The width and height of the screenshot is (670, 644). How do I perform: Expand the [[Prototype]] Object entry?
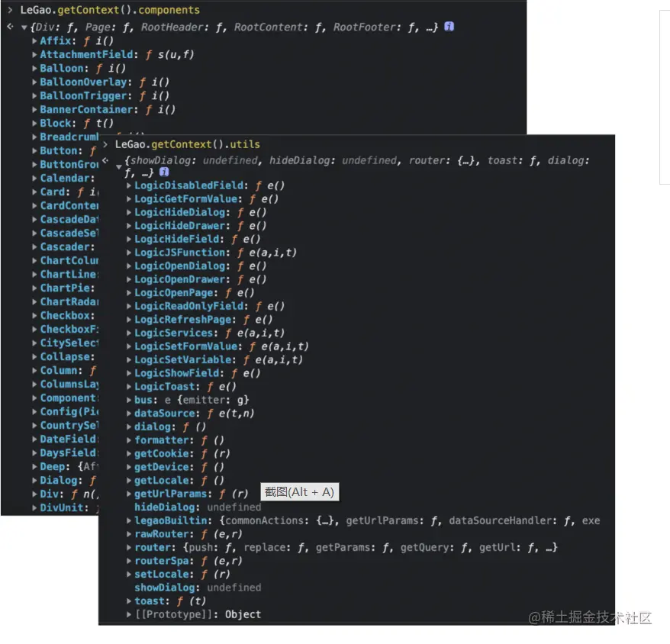click(129, 614)
